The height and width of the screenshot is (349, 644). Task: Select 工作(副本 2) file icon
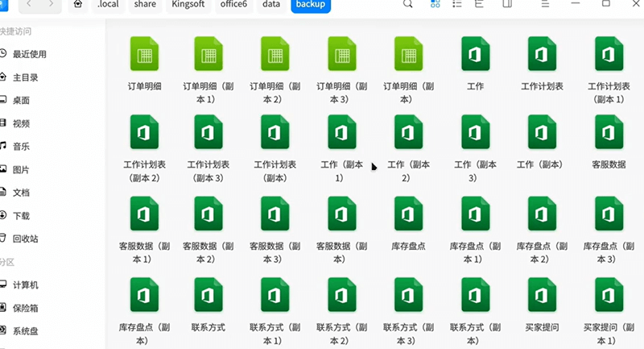pos(408,132)
